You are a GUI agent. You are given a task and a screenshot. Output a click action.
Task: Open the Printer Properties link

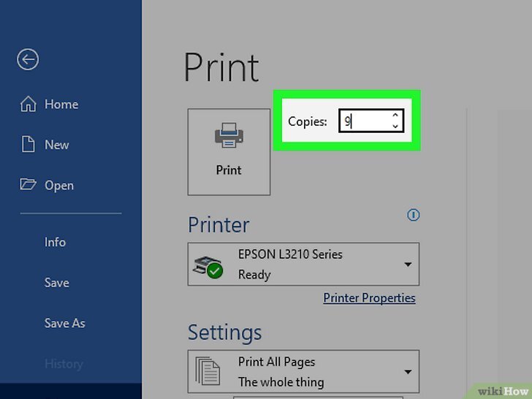pyautogui.click(x=369, y=298)
